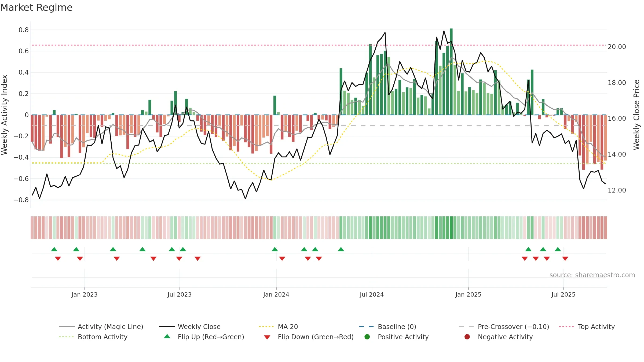Toggle Flip Down (Green→Red) legend entry
644x362 pixels.
(x=309, y=337)
